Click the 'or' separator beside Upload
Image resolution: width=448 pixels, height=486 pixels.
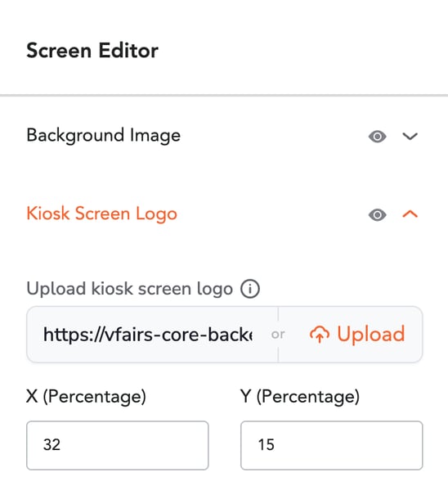coord(278,335)
